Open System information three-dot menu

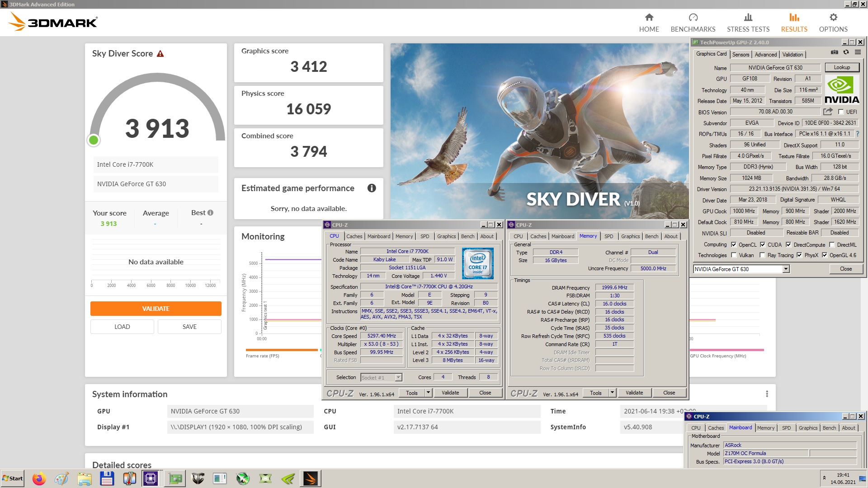pos(767,394)
